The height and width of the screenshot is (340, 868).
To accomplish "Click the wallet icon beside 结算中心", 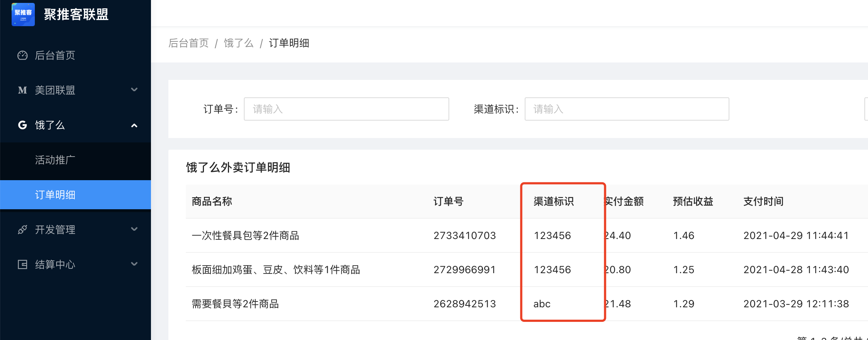I will pyautogui.click(x=22, y=264).
